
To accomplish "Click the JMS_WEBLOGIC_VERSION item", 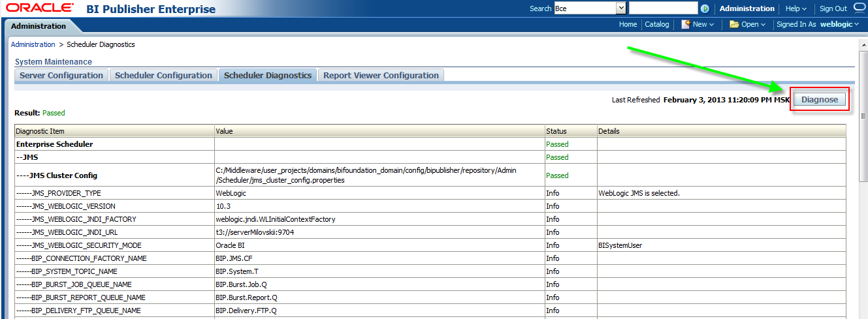I will 66,206.
